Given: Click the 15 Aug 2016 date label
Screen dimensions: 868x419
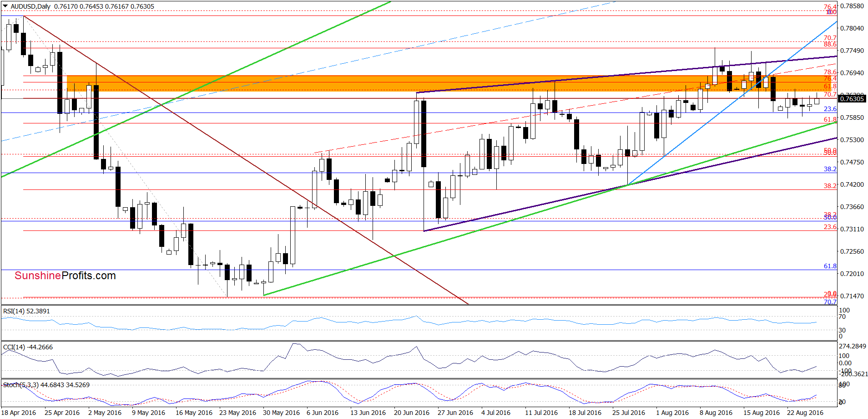Looking at the screenshot, I should 762,413.
